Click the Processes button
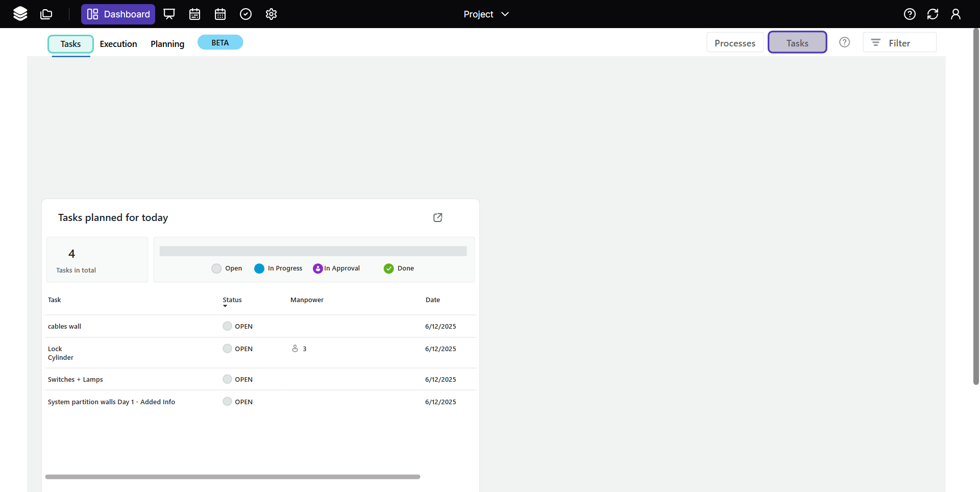 tap(734, 43)
